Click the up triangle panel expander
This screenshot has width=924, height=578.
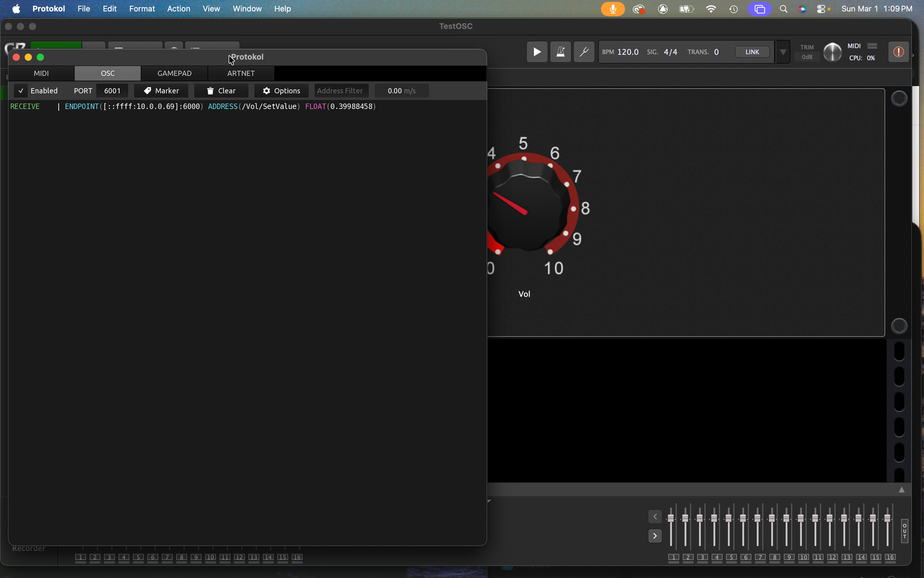point(901,490)
